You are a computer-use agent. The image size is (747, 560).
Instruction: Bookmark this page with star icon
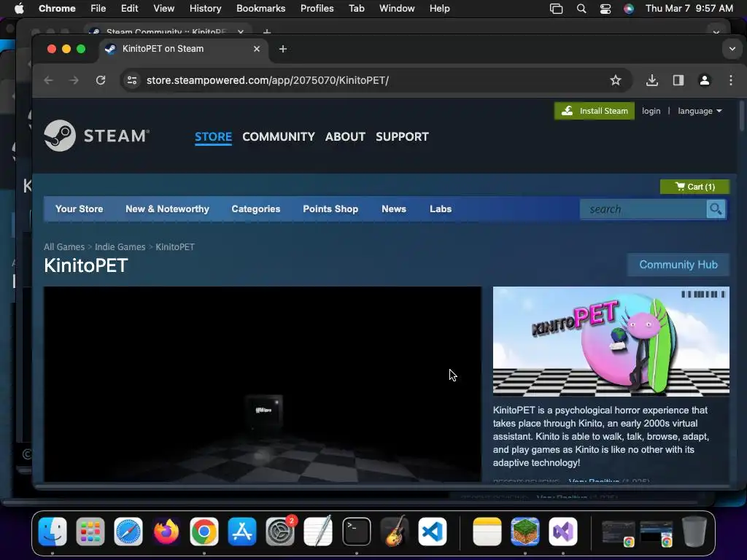coord(616,80)
